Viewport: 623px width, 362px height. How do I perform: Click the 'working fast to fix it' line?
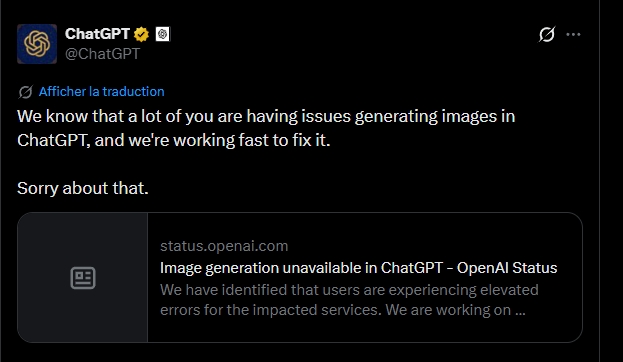[174, 140]
